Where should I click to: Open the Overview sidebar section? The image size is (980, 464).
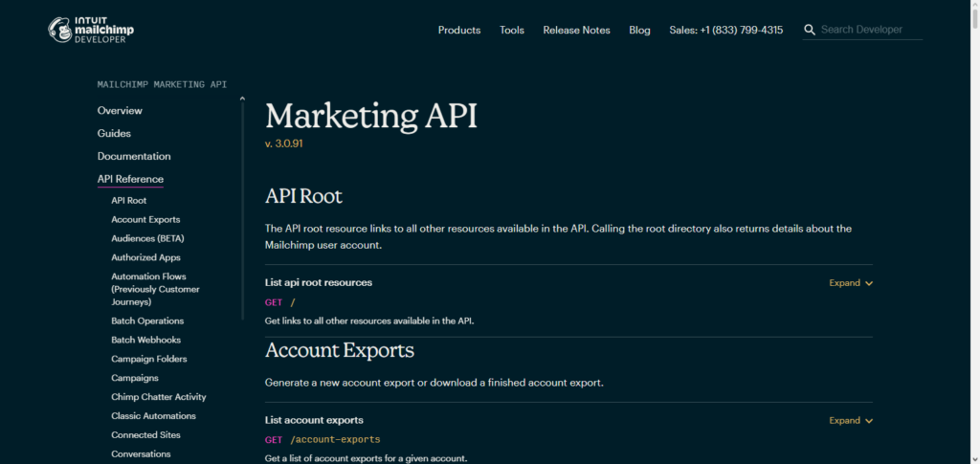120,111
